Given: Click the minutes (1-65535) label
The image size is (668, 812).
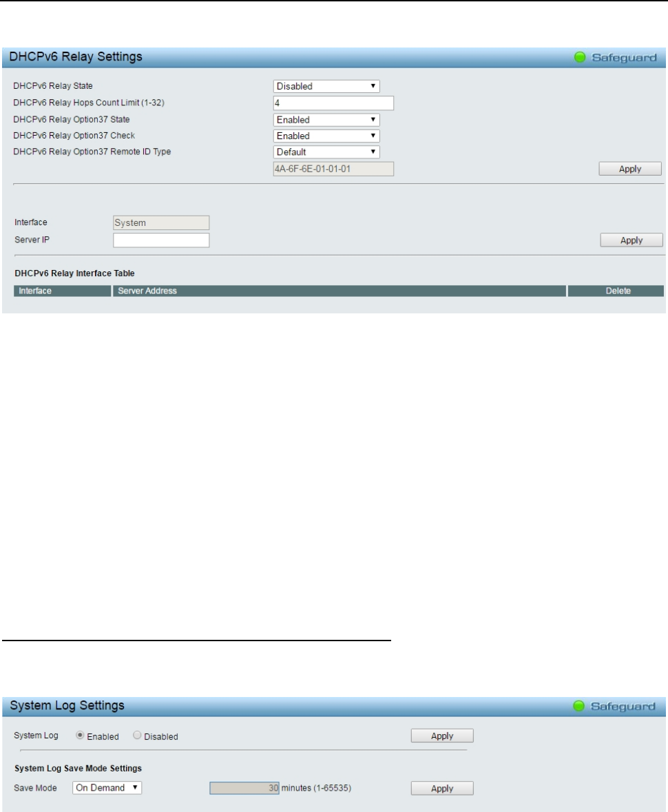Looking at the screenshot, I should pos(316,788).
